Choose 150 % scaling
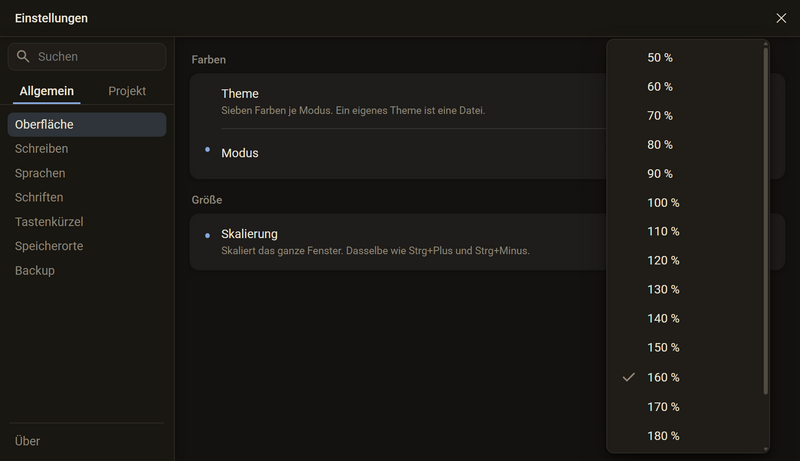Viewport: 800px width, 461px height. coord(685,348)
